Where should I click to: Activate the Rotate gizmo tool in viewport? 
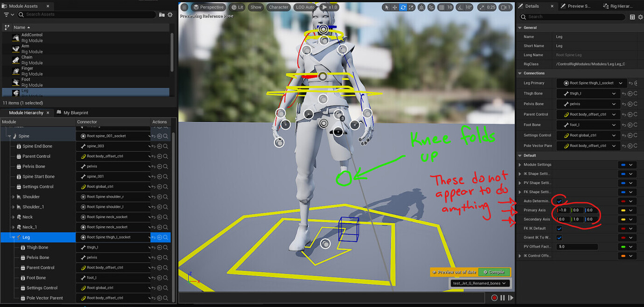pos(403,7)
